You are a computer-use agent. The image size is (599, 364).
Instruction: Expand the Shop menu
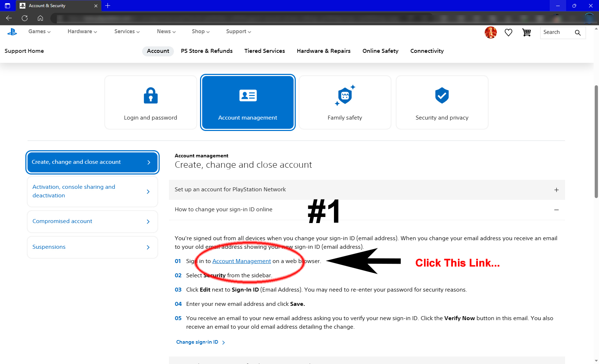tap(201, 31)
